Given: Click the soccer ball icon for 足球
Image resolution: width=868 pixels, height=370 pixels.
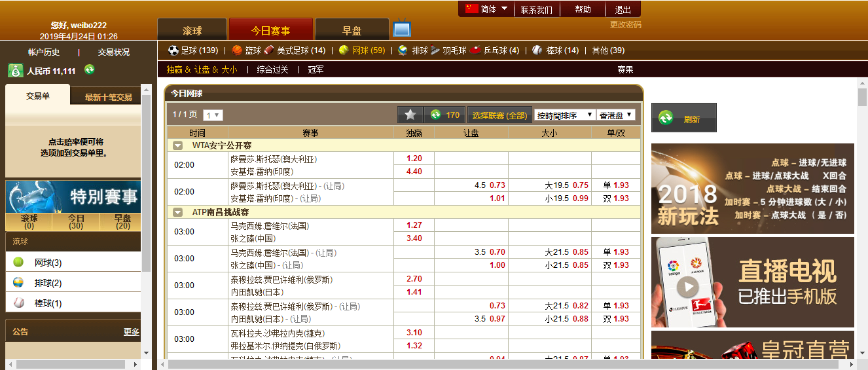Looking at the screenshot, I should point(173,50).
